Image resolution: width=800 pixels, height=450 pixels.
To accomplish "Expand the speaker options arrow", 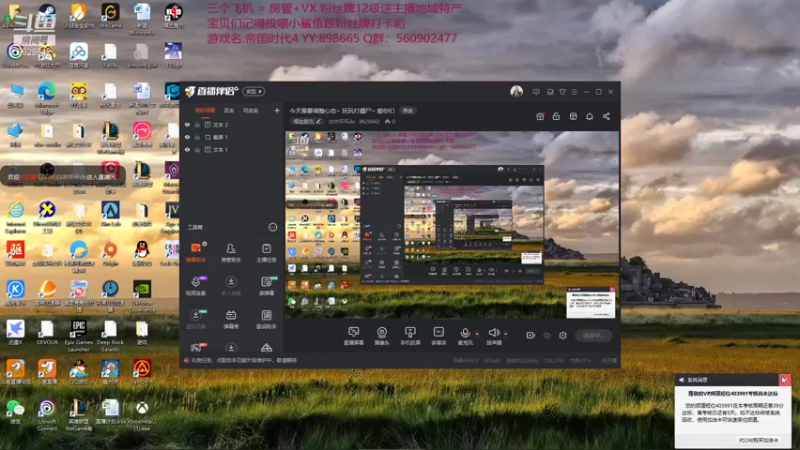I will click(x=506, y=334).
